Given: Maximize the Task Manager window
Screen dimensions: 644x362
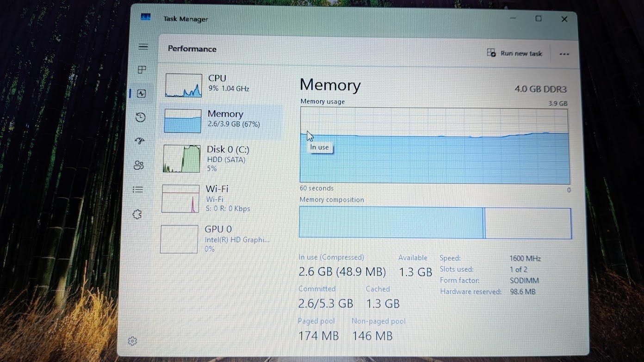Looking at the screenshot, I should pyautogui.click(x=539, y=18).
